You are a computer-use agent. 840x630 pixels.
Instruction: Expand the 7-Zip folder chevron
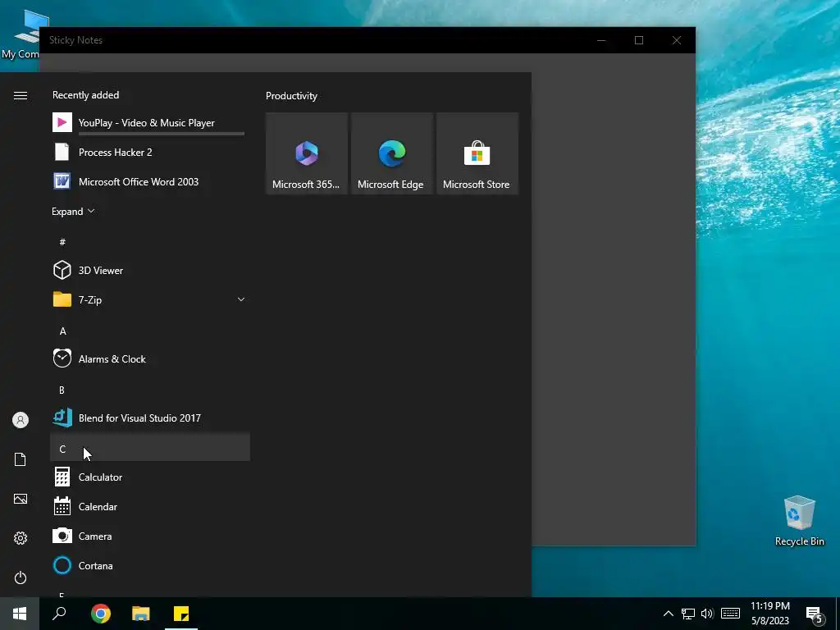point(241,299)
